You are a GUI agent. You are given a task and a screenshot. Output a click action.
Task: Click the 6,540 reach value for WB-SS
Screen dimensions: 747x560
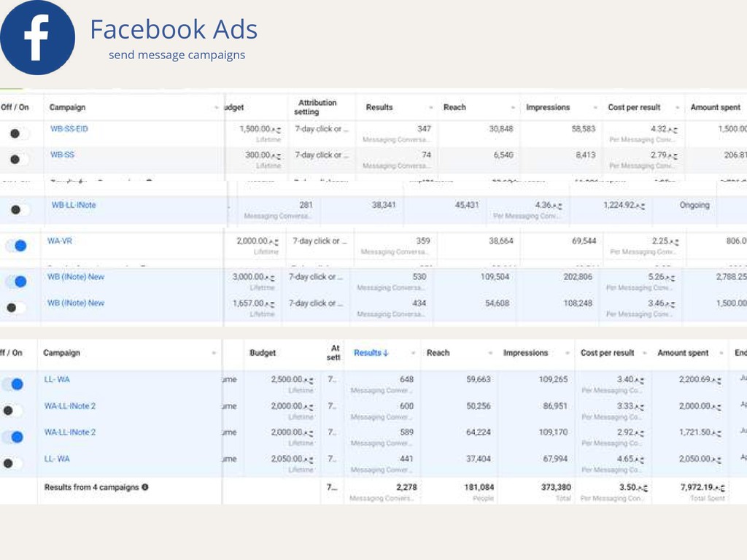(x=503, y=155)
